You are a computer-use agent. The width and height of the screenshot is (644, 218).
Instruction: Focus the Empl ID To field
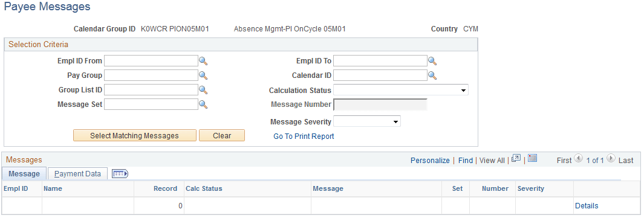(380, 61)
